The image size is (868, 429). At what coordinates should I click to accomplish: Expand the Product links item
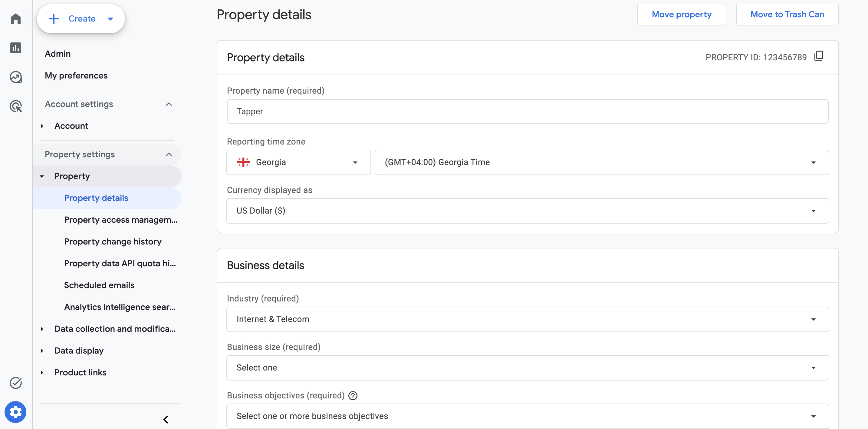click(x=42, y=372)
